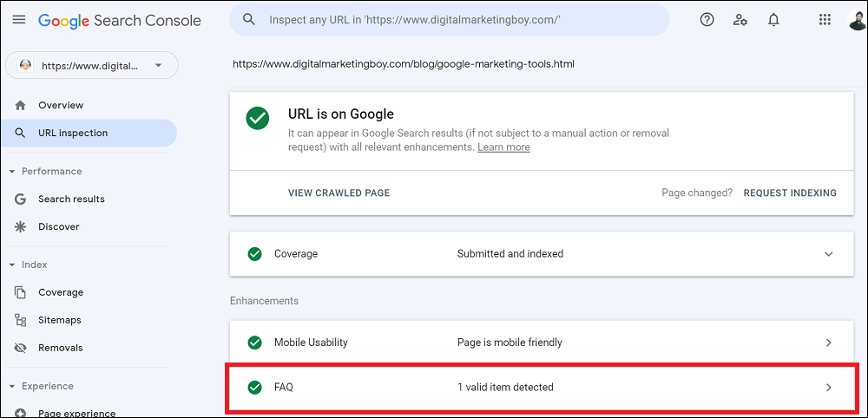Open the hamburger main menu
The image size is (868, 418).
click(19, 20)
